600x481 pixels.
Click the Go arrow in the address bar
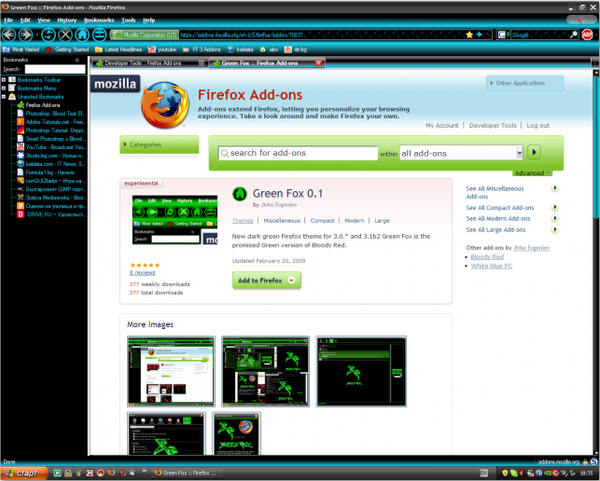point(479,35)
